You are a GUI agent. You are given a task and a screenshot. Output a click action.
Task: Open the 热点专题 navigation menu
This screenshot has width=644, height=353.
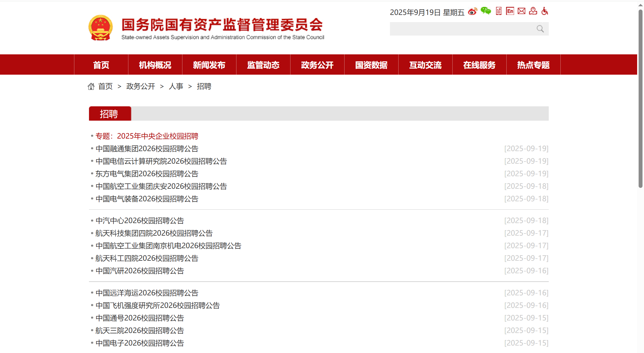click(x=534, y=65)
